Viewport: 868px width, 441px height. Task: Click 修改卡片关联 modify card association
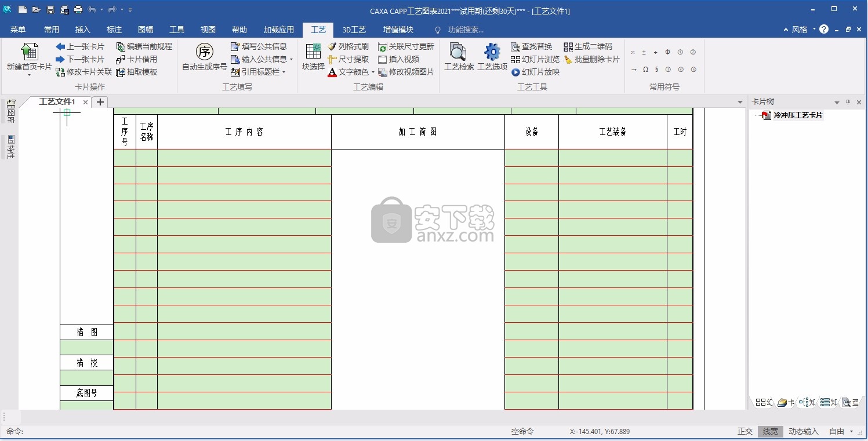pos(83,72)
